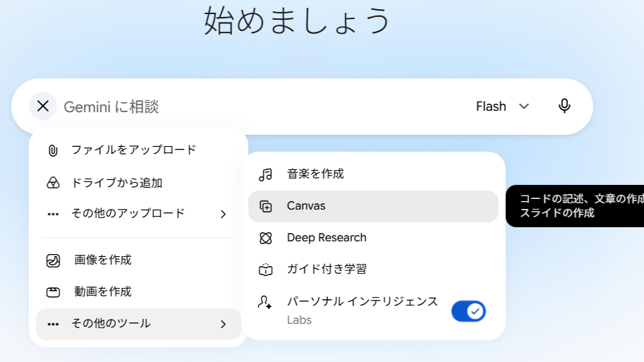Expand その他のツール submenu arrow
The image size is (644, 362).
coord(223,324)
